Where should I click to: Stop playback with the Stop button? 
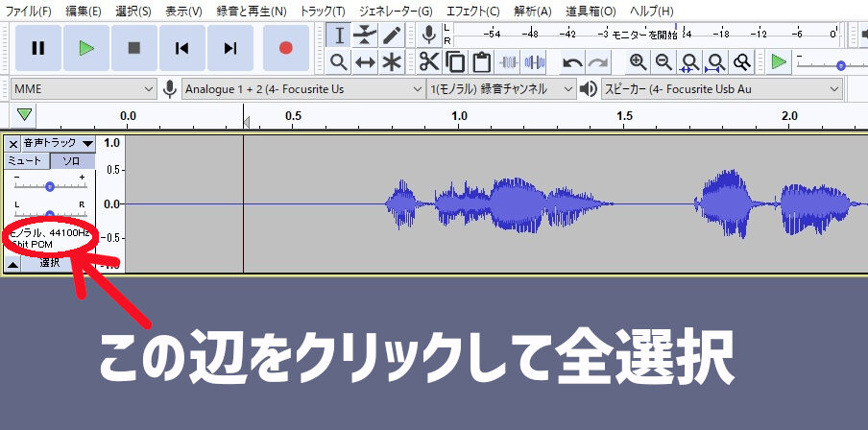[134, 48]
